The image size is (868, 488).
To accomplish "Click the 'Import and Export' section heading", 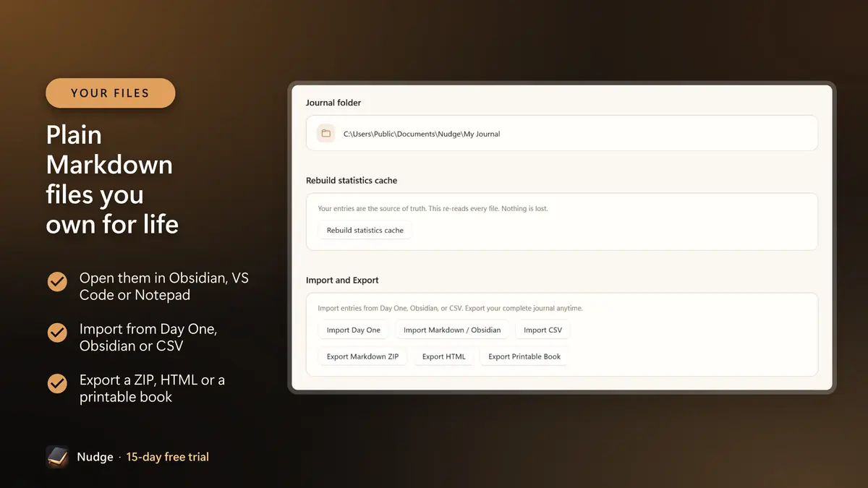I will click(342, 280).
